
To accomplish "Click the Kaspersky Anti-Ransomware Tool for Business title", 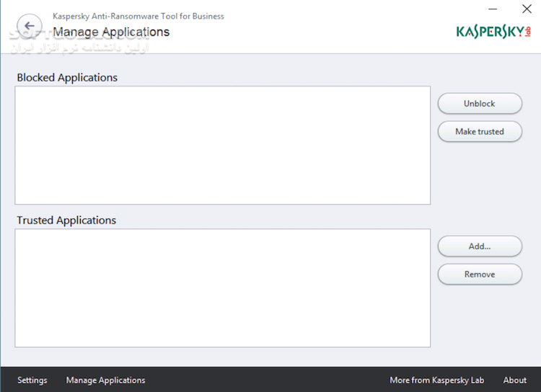I will tap(138, 16).
